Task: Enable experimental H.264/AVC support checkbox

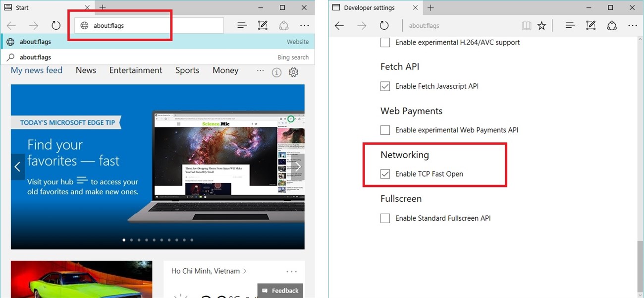Action: pyautogui.click(x=385, y=43)
